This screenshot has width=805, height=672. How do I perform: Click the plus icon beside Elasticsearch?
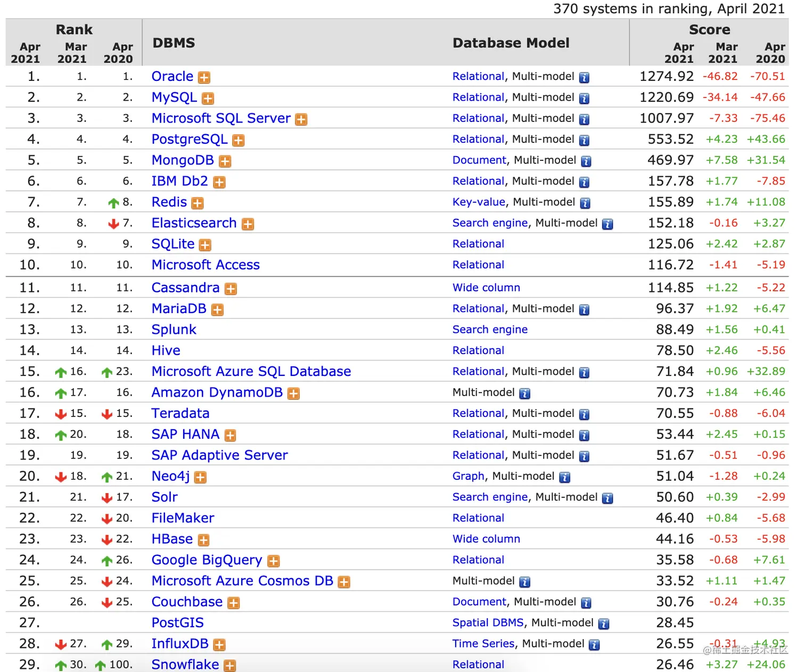click(248, 224)
